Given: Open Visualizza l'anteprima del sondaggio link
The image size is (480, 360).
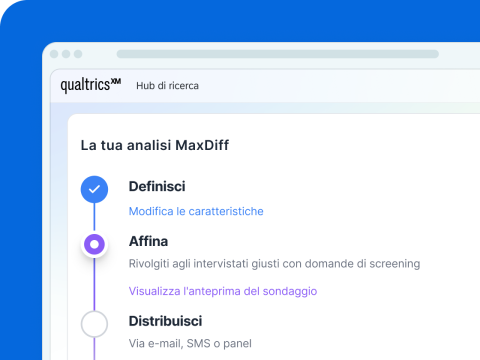Looking at the screenshot, I should click(223, 291).
